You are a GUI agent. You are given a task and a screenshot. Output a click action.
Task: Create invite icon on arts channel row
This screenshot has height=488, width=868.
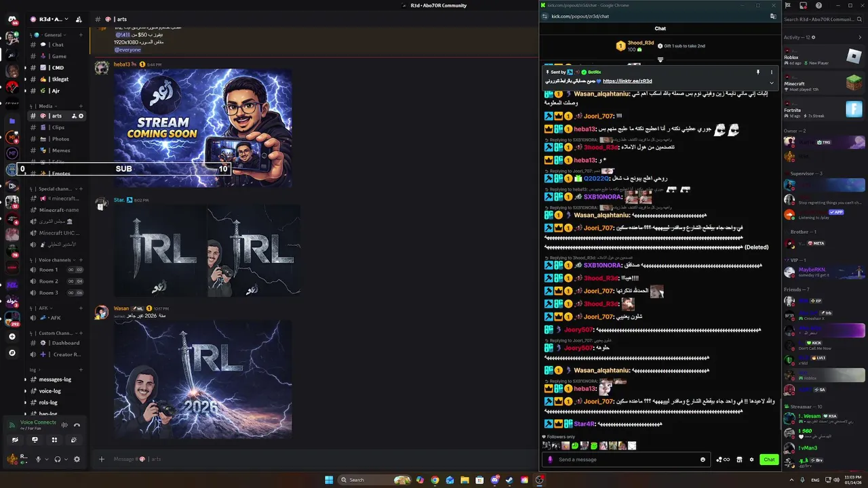point(74,116)
